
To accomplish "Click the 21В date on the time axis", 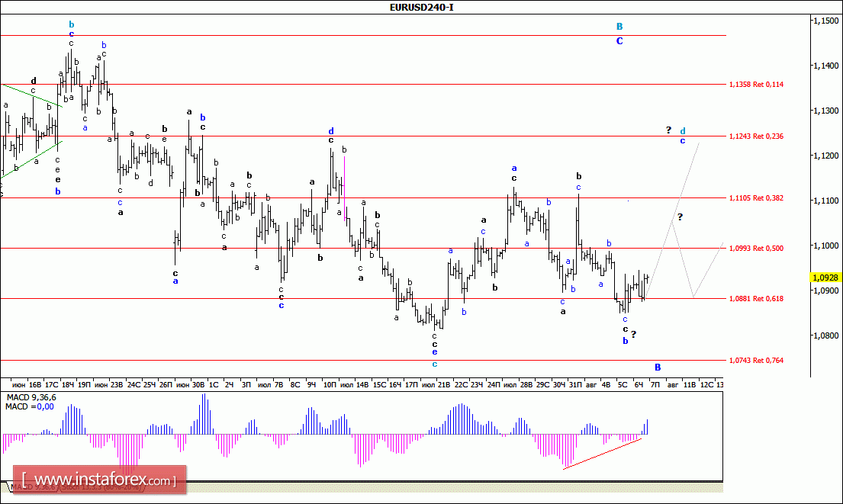I will tap(443, 385).
